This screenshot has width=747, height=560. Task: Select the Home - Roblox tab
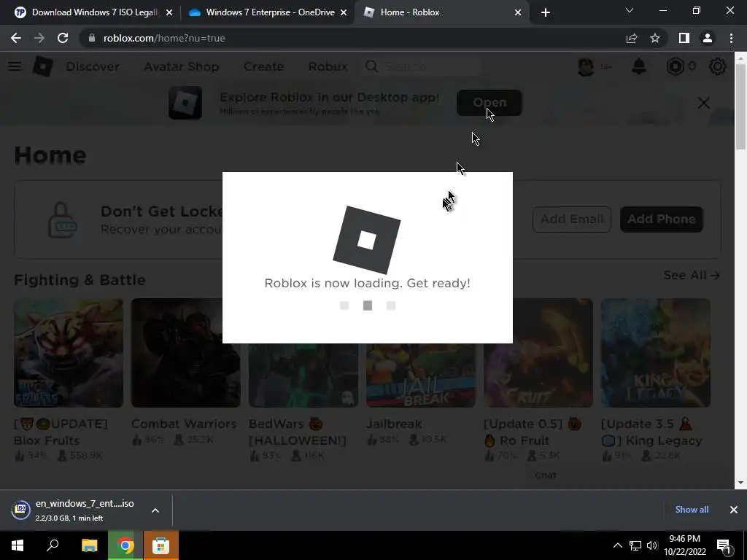(441, 12)
